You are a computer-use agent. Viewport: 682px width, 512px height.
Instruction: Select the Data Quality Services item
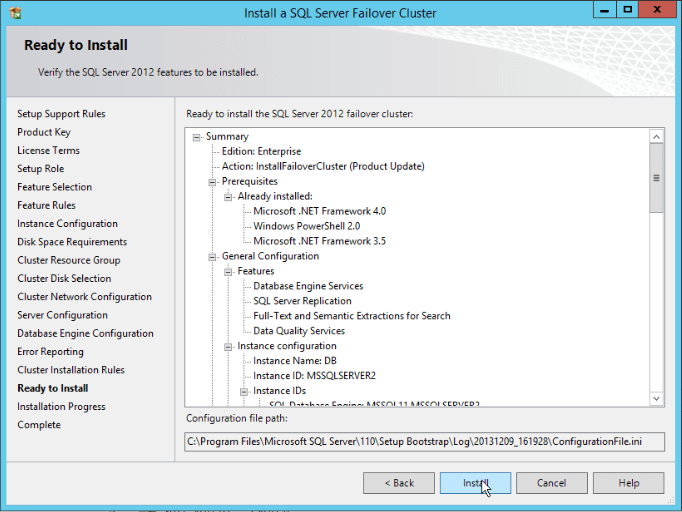[299, 331]
